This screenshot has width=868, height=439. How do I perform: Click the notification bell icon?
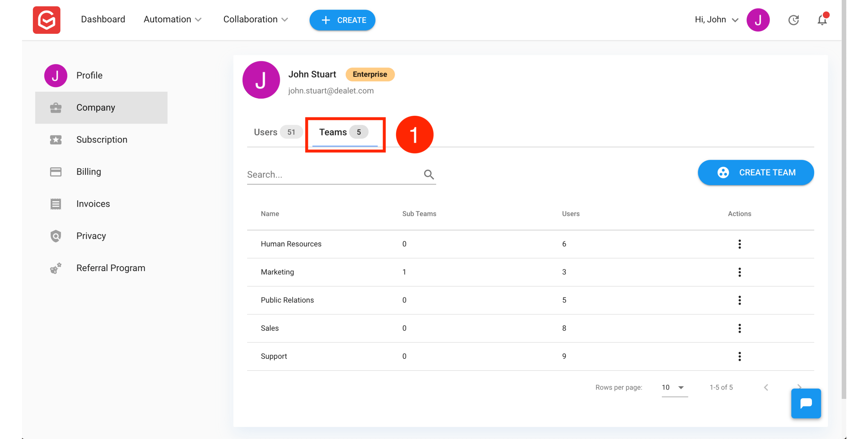[x=822, y=20]
